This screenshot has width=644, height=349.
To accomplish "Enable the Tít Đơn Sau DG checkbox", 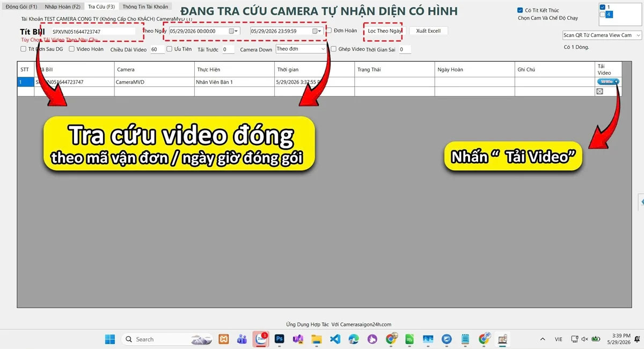I will point(23,49).
